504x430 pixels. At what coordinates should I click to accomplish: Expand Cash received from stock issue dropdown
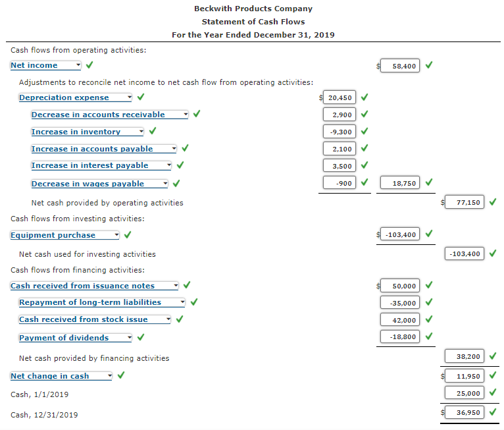tap(95, 319)
